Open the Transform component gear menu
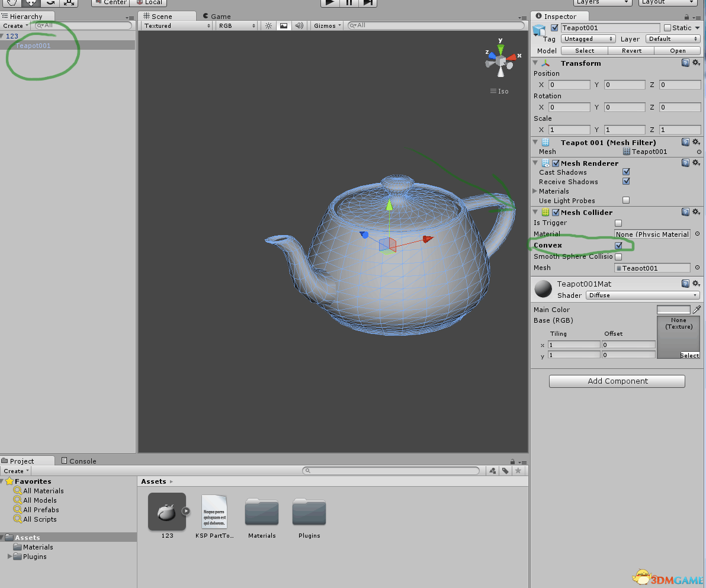The width and height of the screenshot is (706, 588). click(x=696, y=63)
